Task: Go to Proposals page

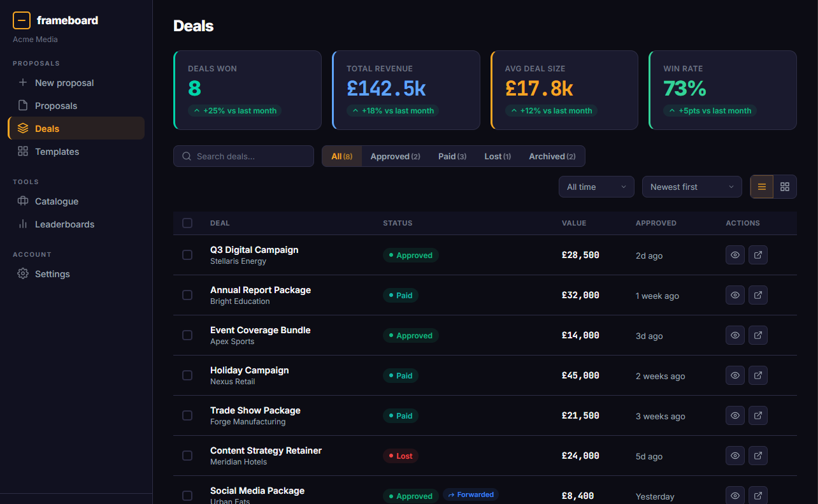Action: 76,106
